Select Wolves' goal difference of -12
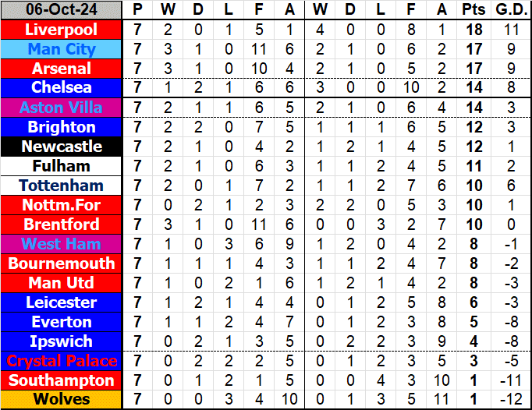The height and width of the screenshot is (410, 532). (511, 400)
